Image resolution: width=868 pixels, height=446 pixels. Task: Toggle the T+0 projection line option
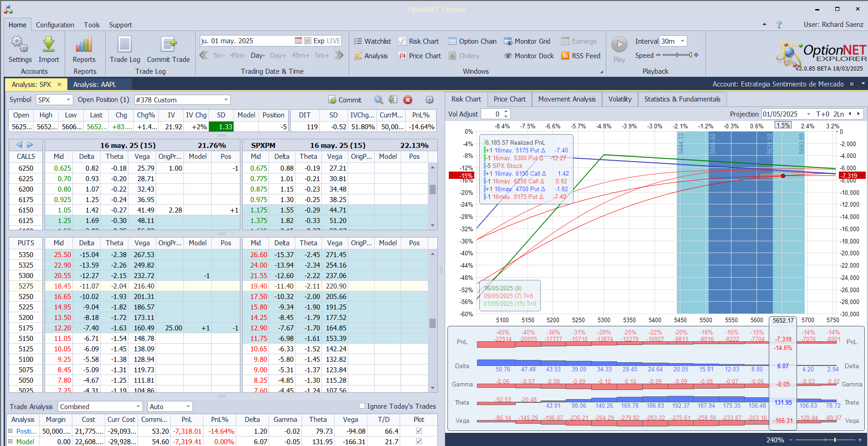tap(823, 114)
